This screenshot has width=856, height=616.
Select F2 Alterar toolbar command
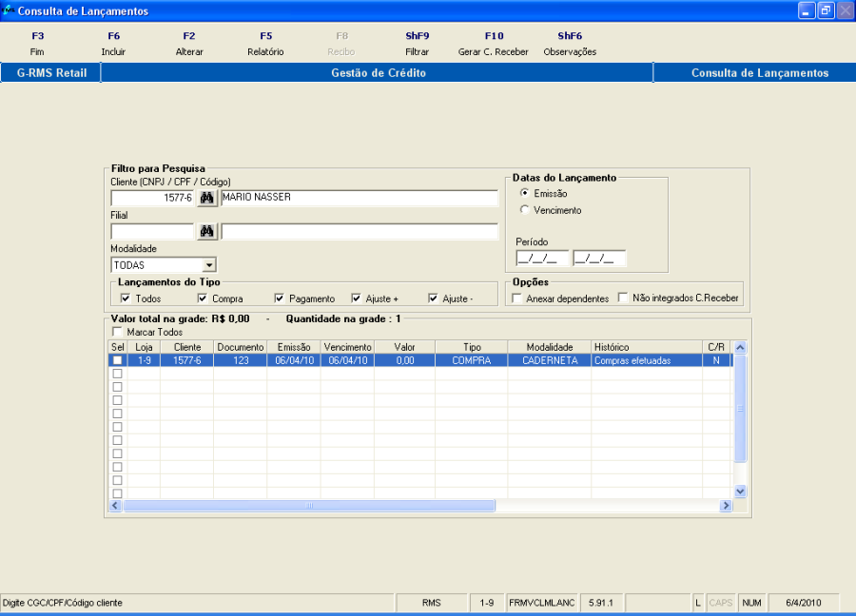[189, 44]
